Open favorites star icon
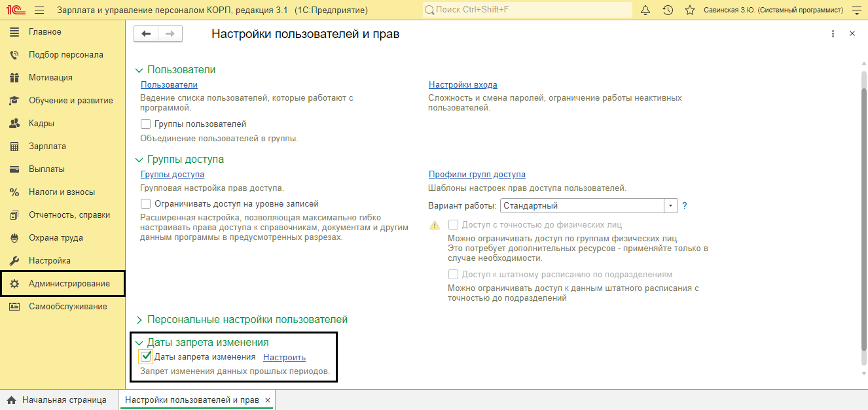The image size is (868, 410). point(689,10)
